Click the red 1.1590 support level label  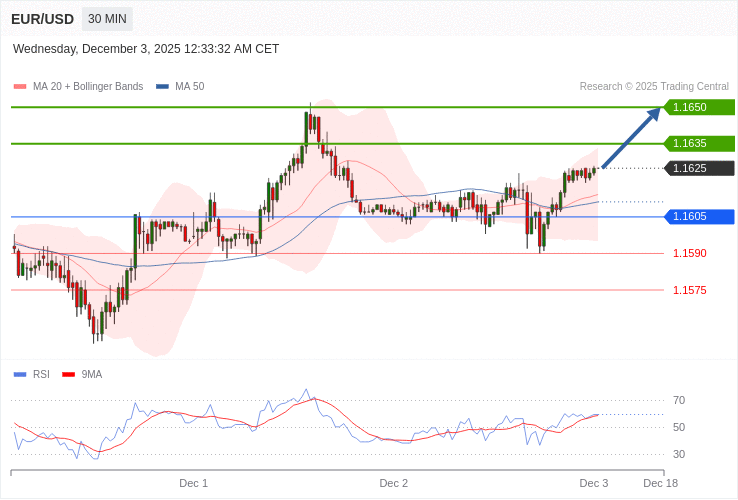[689, 253]
